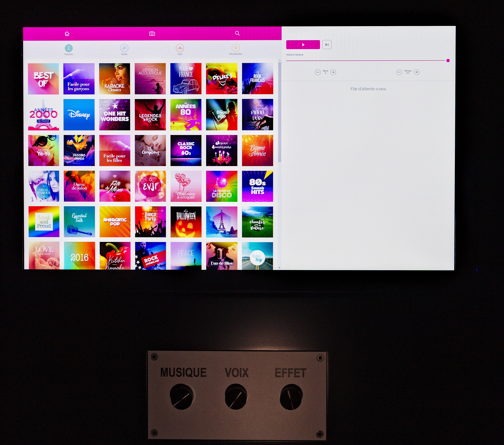Select the Piano Voix playlist
This screenshot has width=504, height=445.
point(258,115)
